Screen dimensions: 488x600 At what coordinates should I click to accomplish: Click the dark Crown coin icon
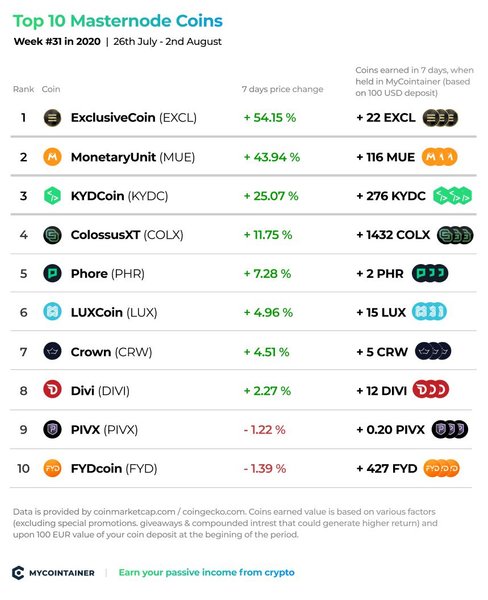point(52,351)
